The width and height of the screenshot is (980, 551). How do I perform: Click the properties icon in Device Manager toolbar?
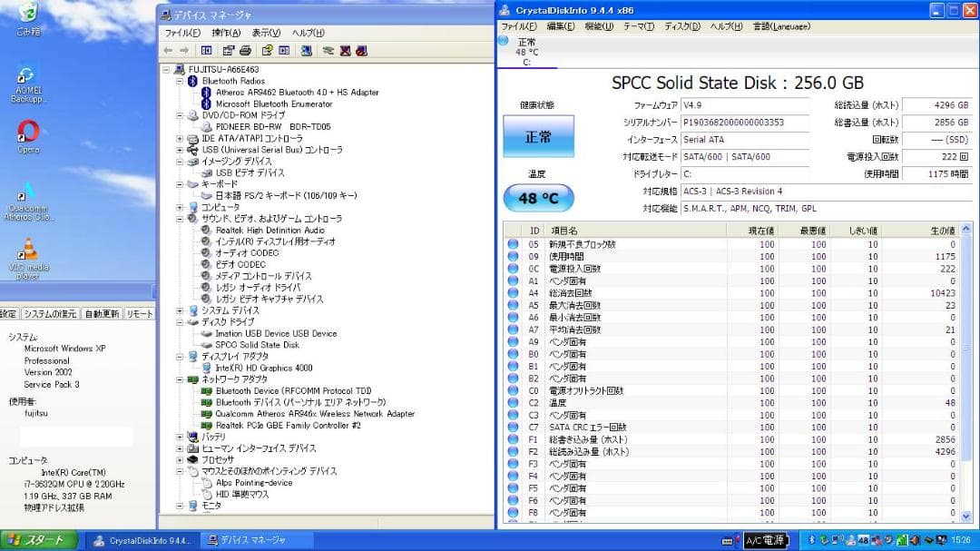click(x=227, y=51)
